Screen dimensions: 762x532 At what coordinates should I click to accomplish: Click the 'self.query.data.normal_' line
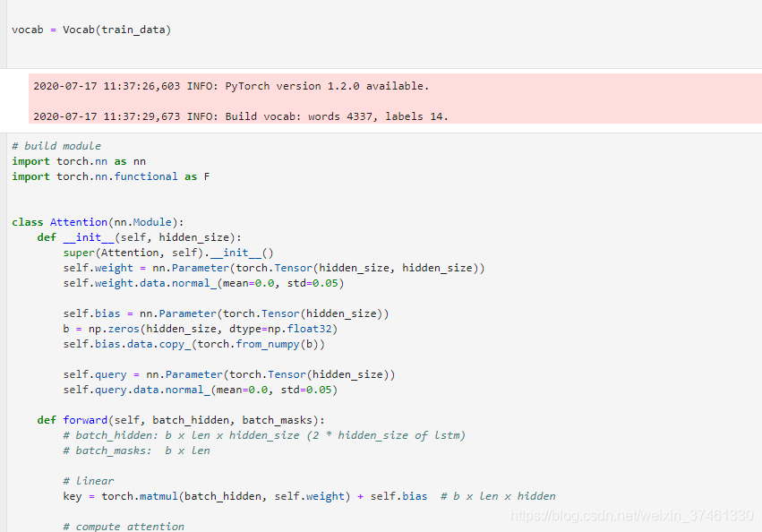point(201,390)
